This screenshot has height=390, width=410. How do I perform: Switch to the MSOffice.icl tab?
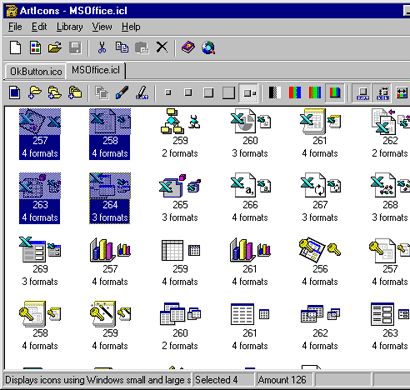click(x=96, y=70)
